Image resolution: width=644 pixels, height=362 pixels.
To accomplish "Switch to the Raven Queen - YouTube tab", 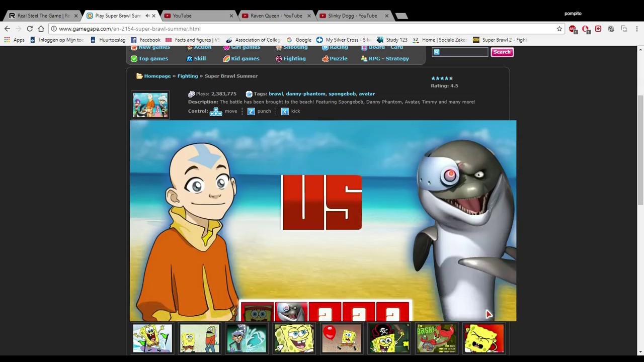I will click(276, 16).
